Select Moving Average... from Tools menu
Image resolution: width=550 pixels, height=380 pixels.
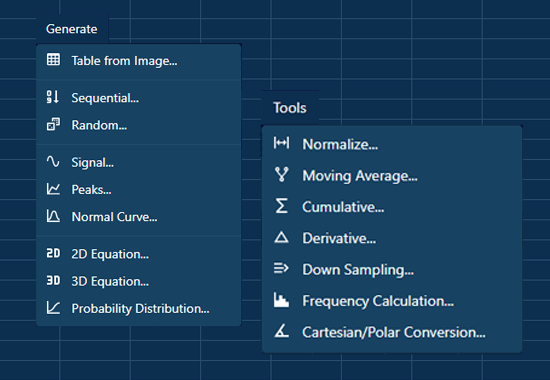pos(392,175)
